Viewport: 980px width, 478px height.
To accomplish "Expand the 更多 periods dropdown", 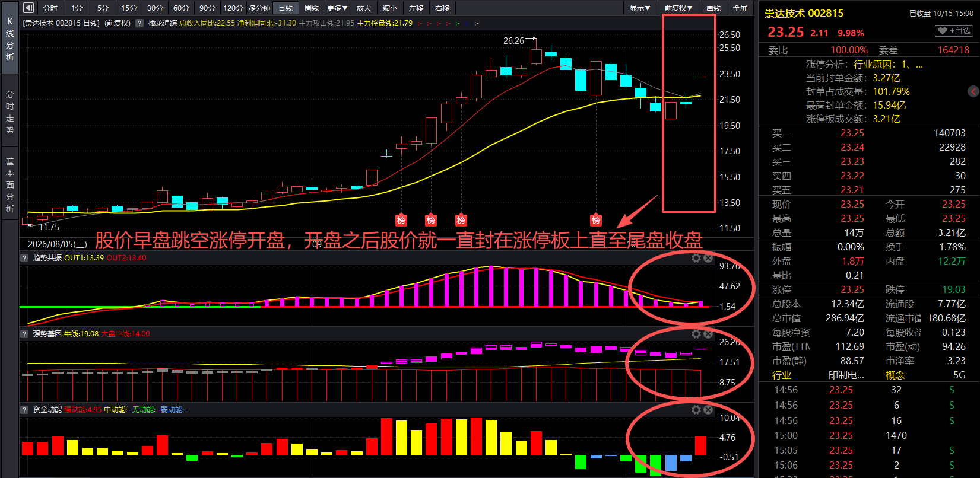I will 337,8.
